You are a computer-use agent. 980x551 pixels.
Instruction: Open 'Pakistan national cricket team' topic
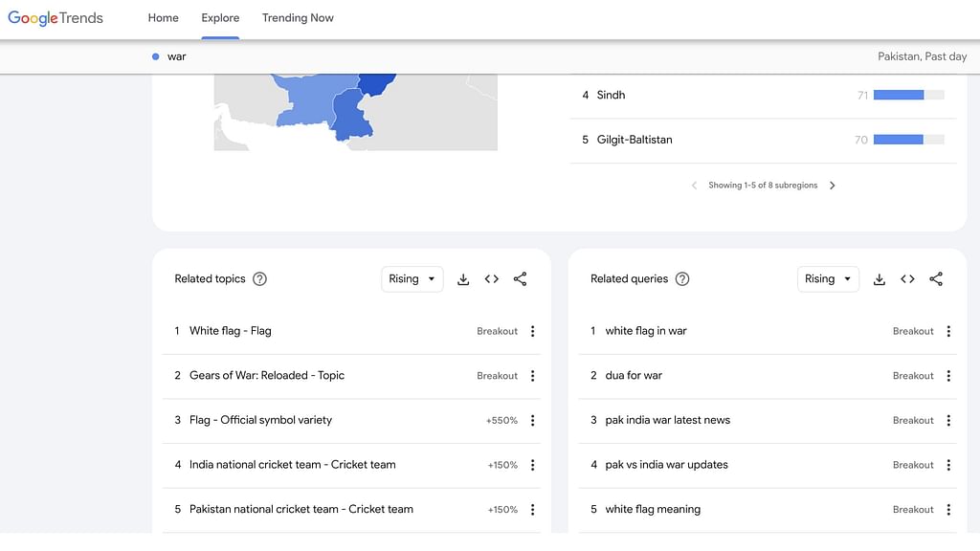click(x=301, y=510)
